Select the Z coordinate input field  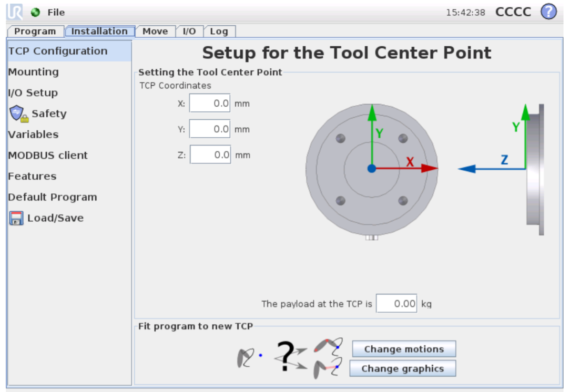[x=210, y=154]
